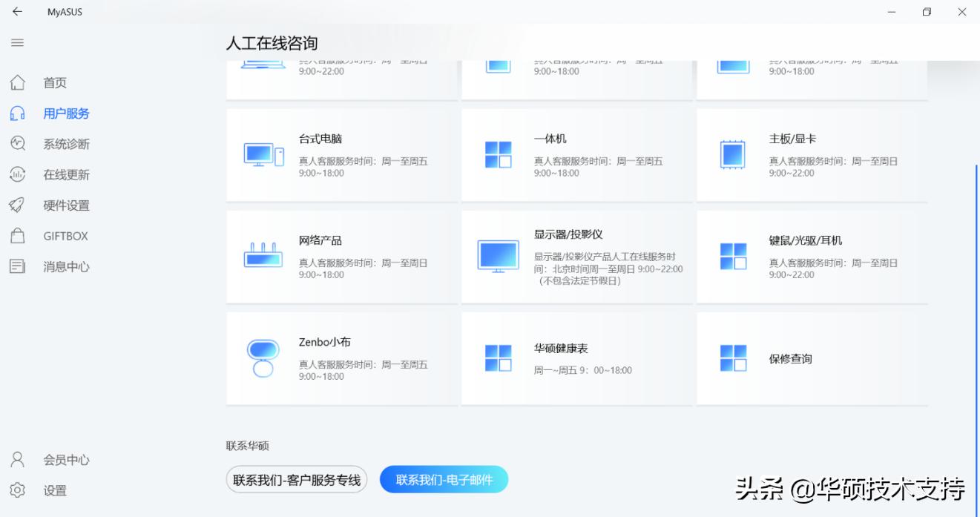Open 消息中心 message center icon

(16, 266)
